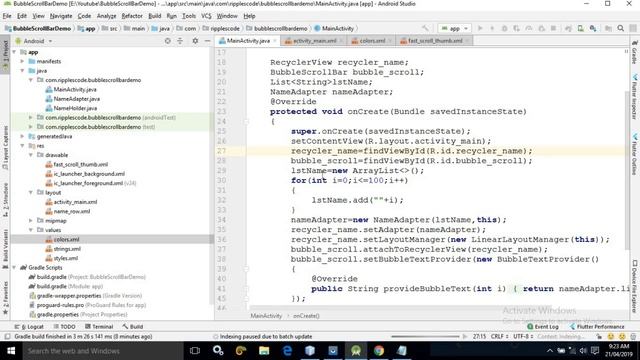Image resolution: width=640 pixels, height=360 pixels.
Task: Click the Windows Start button
Action: coord(11,351)
